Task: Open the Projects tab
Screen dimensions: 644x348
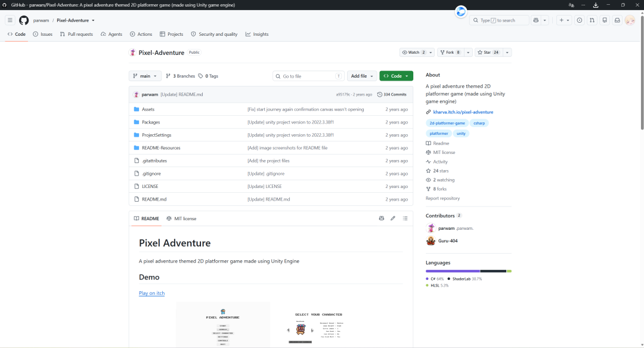Action: coord(171,34)
